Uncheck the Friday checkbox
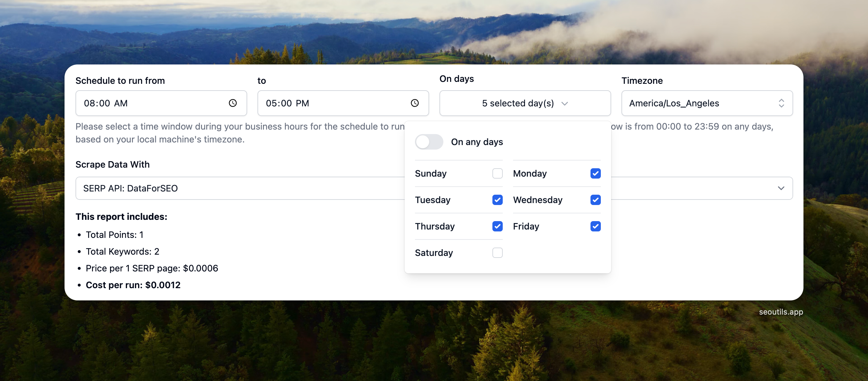 click(x=595, y=226)
